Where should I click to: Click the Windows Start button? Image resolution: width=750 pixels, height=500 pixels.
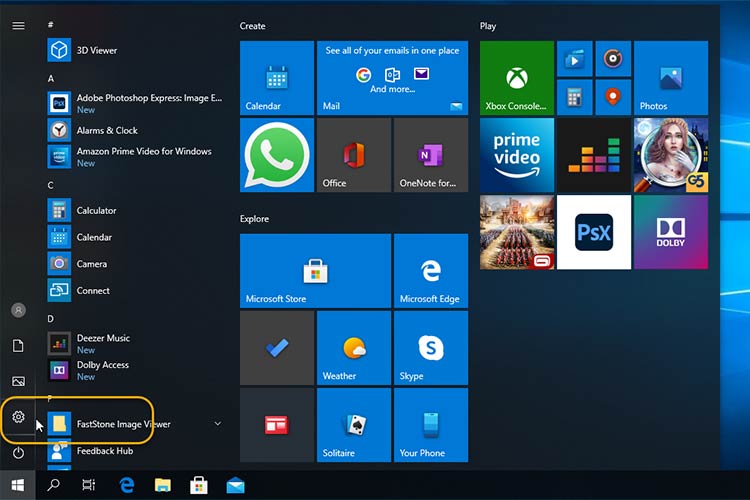[18, 485]
